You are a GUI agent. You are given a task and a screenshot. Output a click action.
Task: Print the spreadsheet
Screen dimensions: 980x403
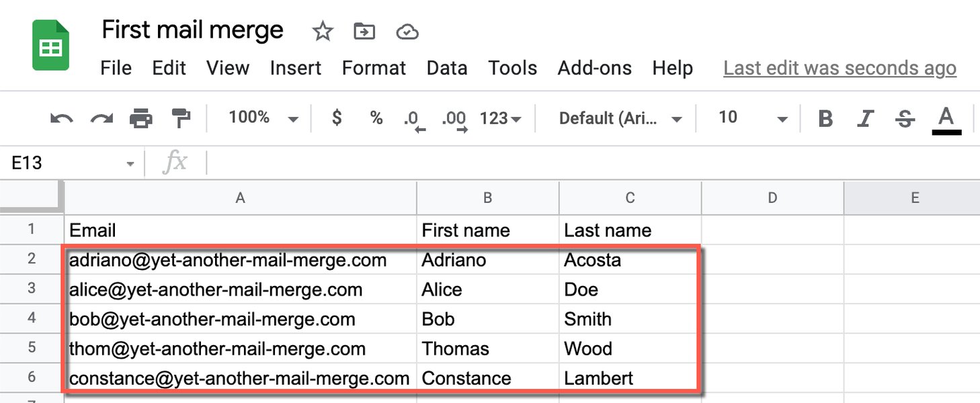coord(141,119)
